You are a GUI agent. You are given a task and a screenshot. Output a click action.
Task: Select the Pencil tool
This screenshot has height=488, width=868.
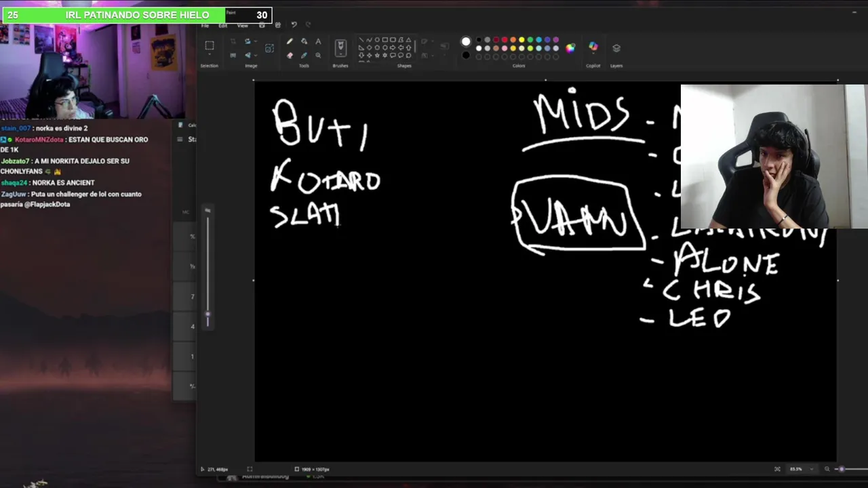pos(290,41)
